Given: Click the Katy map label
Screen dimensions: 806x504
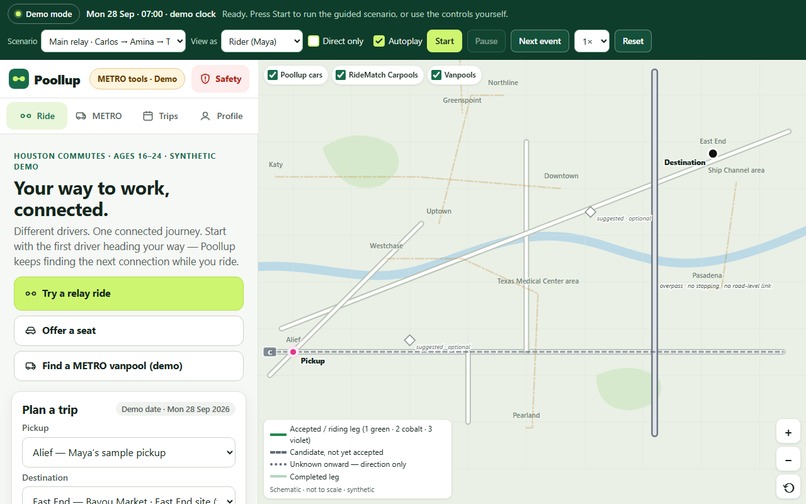Looking at the screenshot, I should pos(276,165).
